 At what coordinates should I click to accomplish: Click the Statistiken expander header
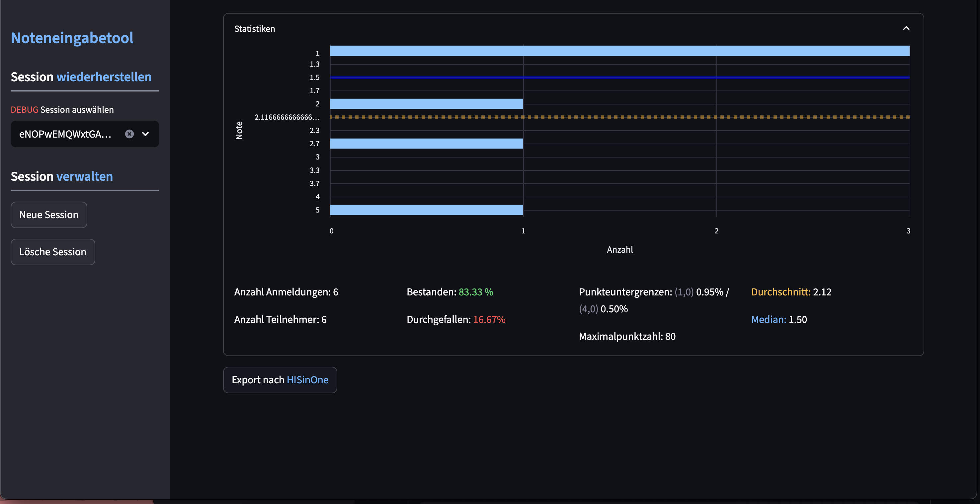pos(255,29)
